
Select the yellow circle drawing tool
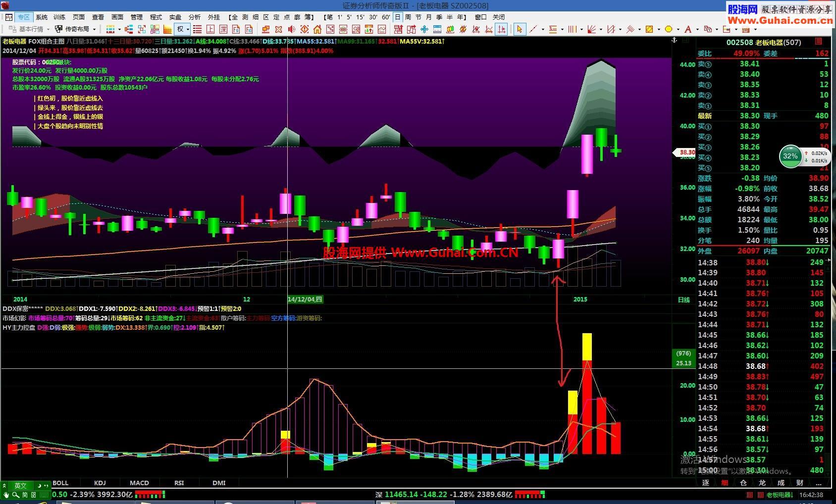pyautogui.click(x=669, y=29)
